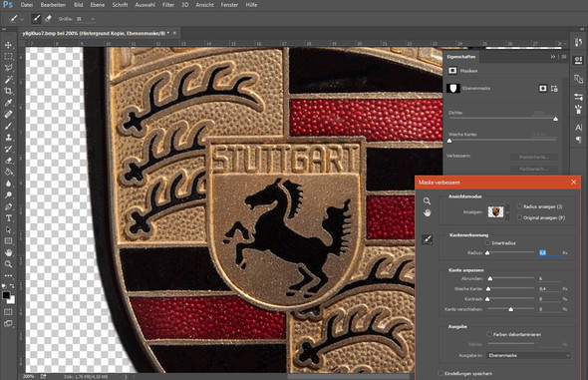Choose the erase-refinements brush in options bar

pyautogui.click(x=48, y=18)
